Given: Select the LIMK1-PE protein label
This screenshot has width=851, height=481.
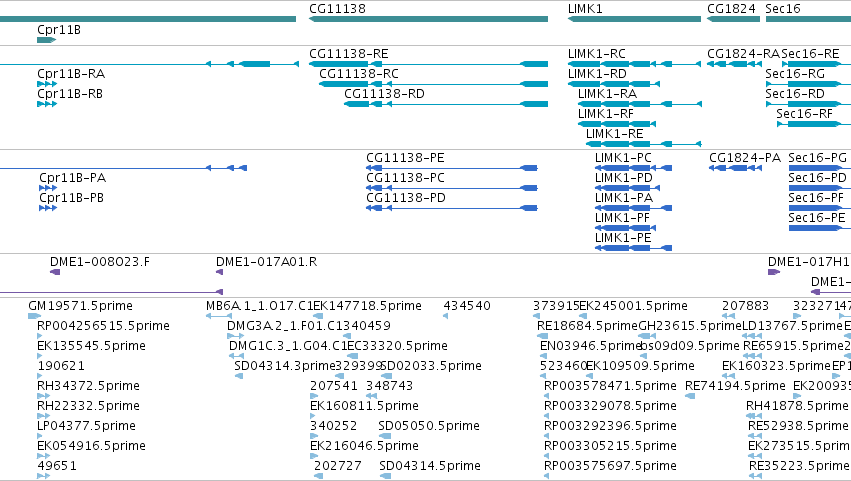Looking at the screenshot, I should pos(623,238).
